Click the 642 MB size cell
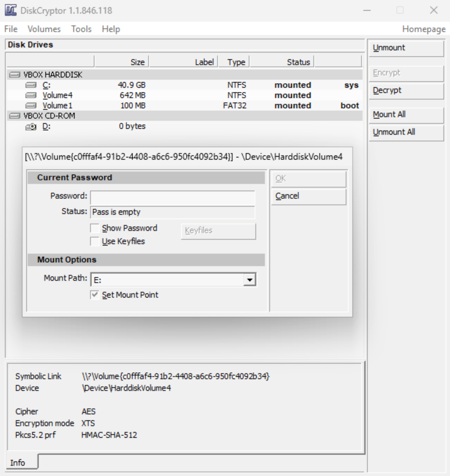This screenshot has height=476, width=450. (x=133, y=95)
